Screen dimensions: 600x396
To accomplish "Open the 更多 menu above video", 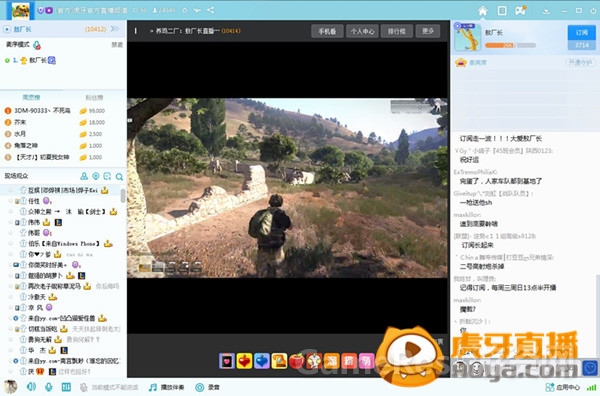I will coord(428,31).
